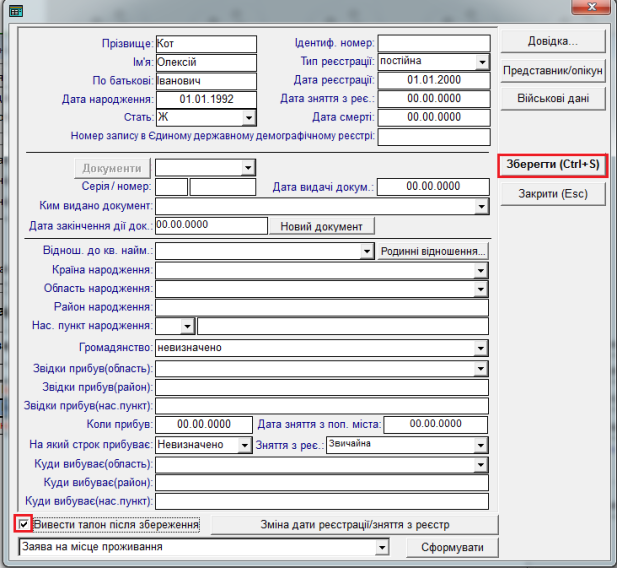This screenshot has width=617, height=568.
Task: Click the 'Новий документ' button
Action: 321,227
